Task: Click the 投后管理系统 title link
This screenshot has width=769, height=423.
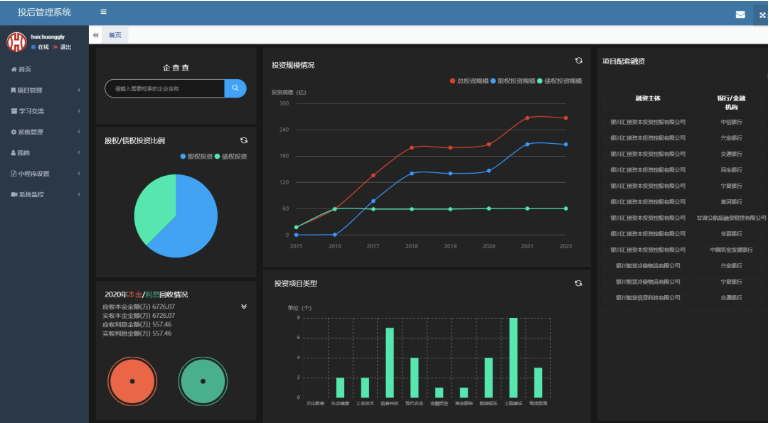Action: (44, 12)
